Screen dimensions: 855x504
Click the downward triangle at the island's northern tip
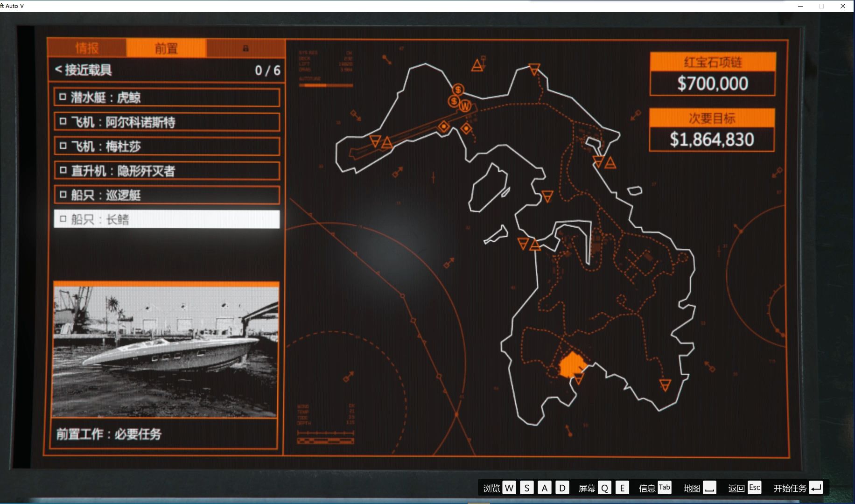534,69
